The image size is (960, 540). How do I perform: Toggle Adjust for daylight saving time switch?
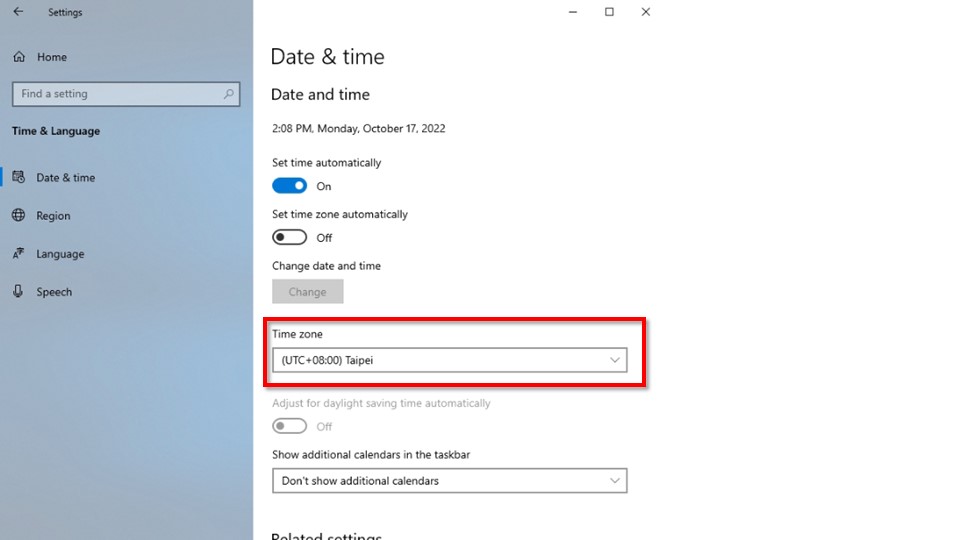[290, 426]
